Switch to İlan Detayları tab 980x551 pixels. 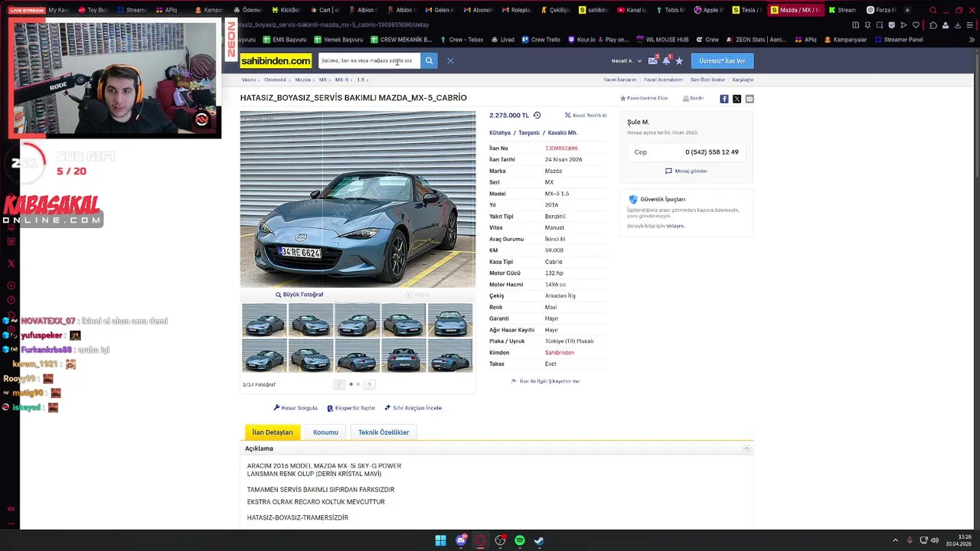[x=273, y=432]
